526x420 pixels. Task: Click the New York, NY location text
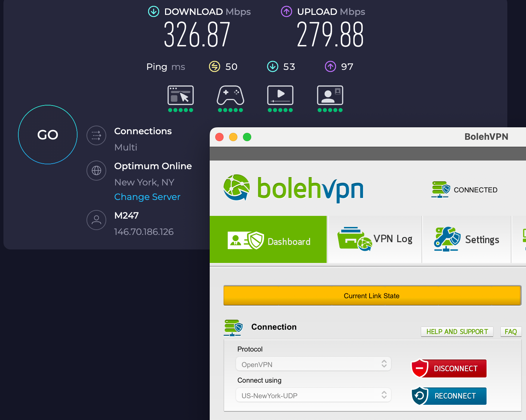144,182
